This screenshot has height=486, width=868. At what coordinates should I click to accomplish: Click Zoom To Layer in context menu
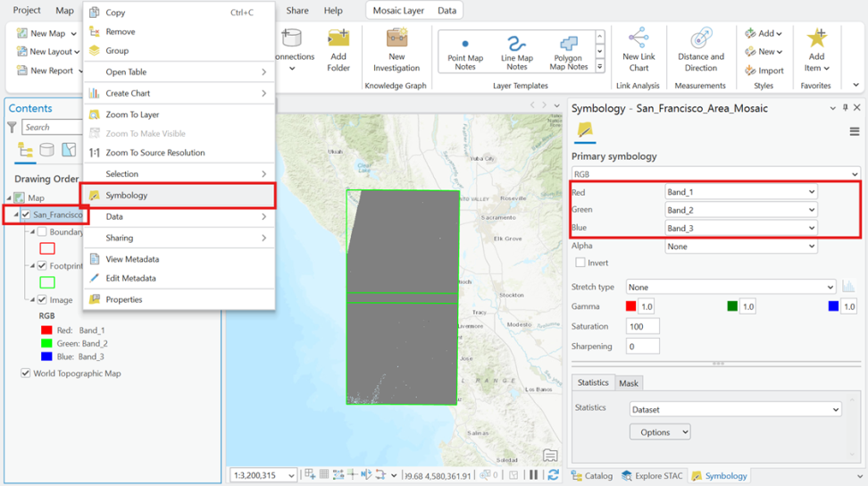pyautogui.click(x=132, y=114)
